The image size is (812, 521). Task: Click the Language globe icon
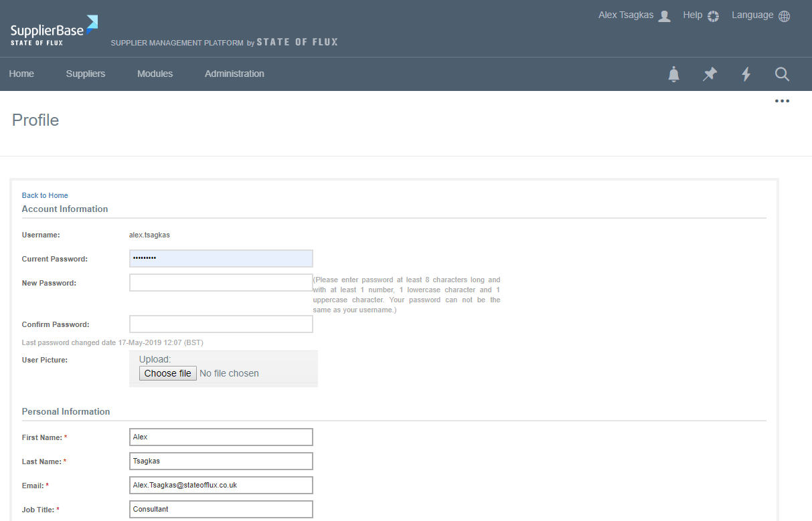tap(784, 16)
